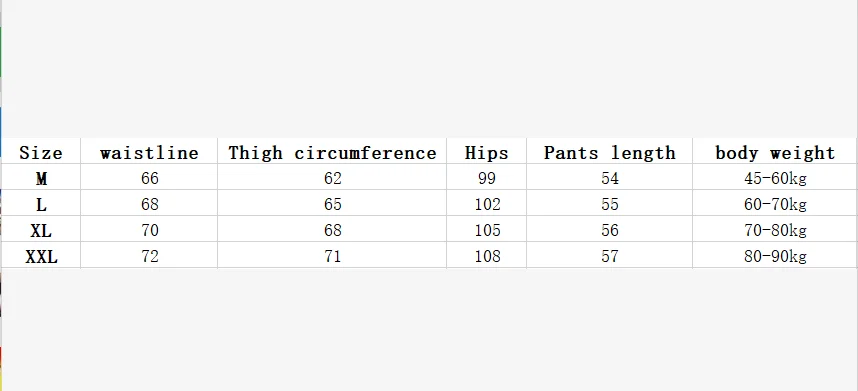Select the 60-70kg body weight cell

pyautogui.click(x=775, y=205)
